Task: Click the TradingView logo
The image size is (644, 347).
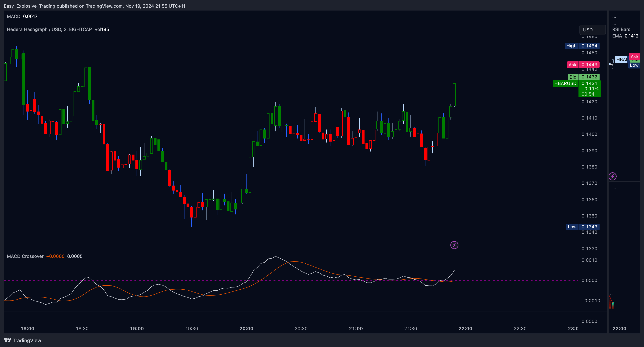Action: pyautogui.click(x=22, y=340)
